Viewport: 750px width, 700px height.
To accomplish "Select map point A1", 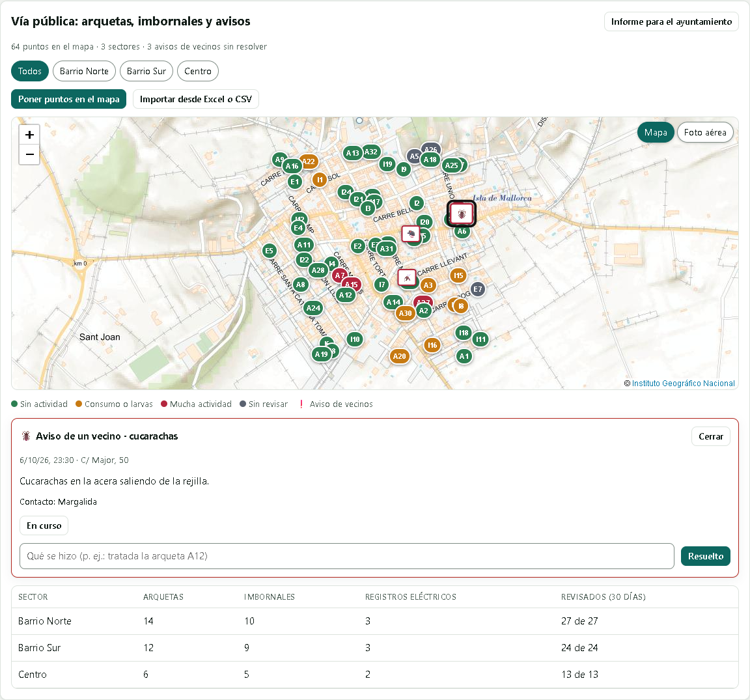I will 464,356.
